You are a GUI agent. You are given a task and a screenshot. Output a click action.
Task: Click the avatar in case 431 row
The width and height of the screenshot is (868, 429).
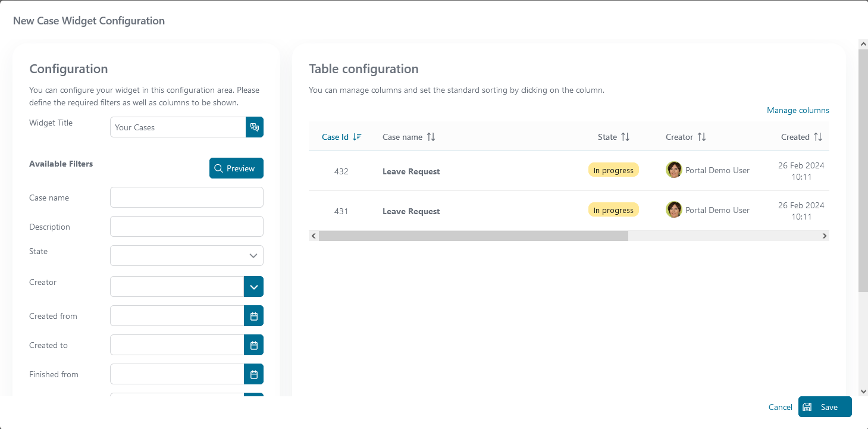(673, 209)
